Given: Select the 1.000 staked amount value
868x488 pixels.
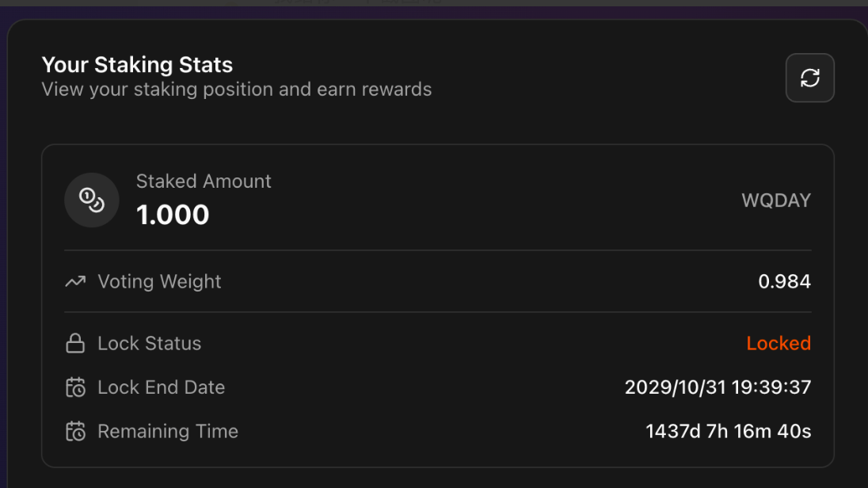Looking at the screenshot, I should tap(173, 215).
